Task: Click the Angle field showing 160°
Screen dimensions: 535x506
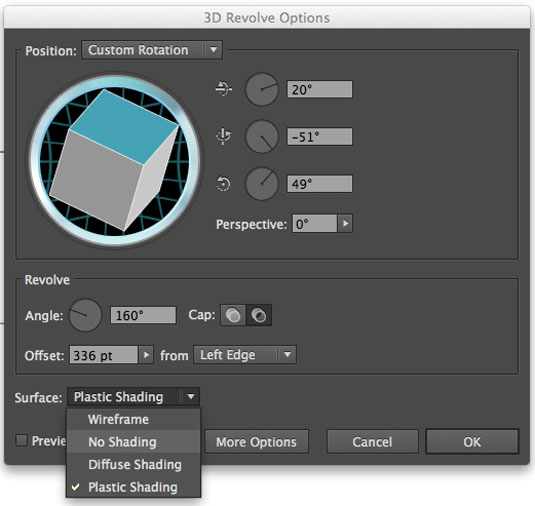Action: (x=143, y=315)
